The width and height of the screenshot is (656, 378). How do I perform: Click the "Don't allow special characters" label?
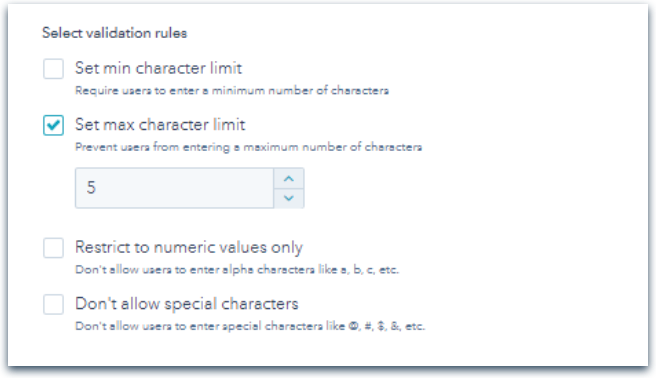click(187, 304)
